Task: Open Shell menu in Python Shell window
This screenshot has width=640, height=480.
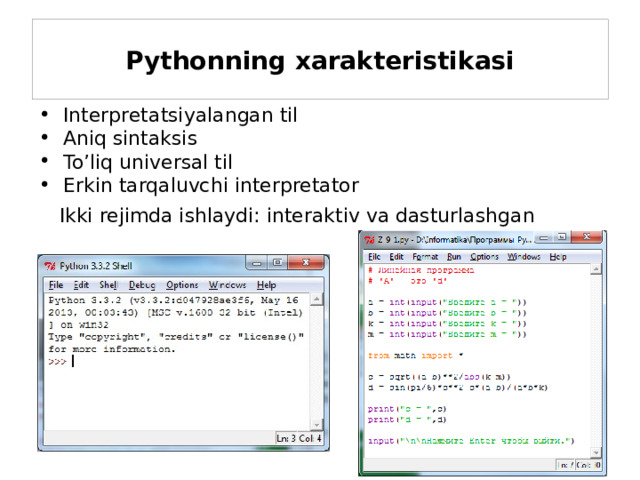Action: pyautogui.click(x=108, y=285)
